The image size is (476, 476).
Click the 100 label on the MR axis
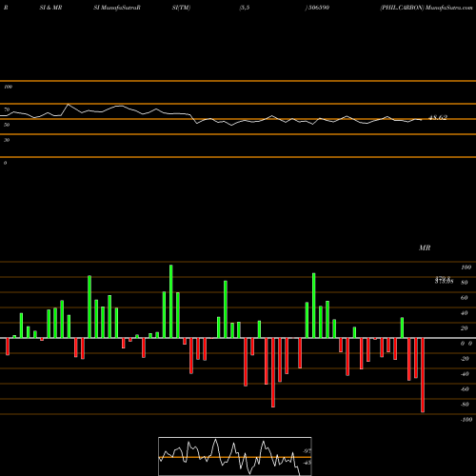(x=466, y=268)
